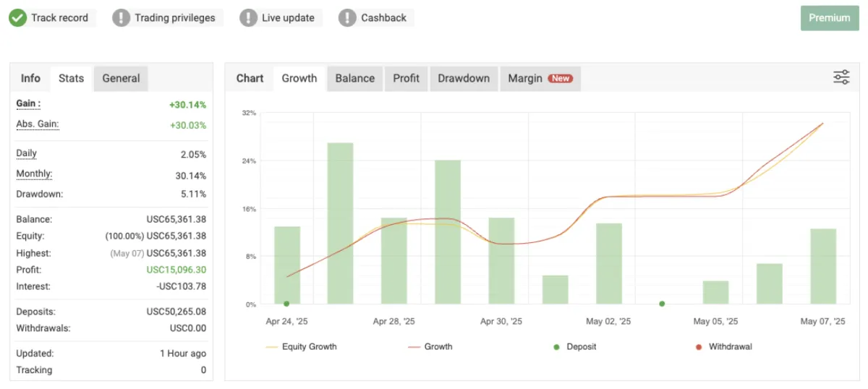This screenshot has height=389, width=868.
Task: Open the Chart tab label
Action: (x=250, y=78)
